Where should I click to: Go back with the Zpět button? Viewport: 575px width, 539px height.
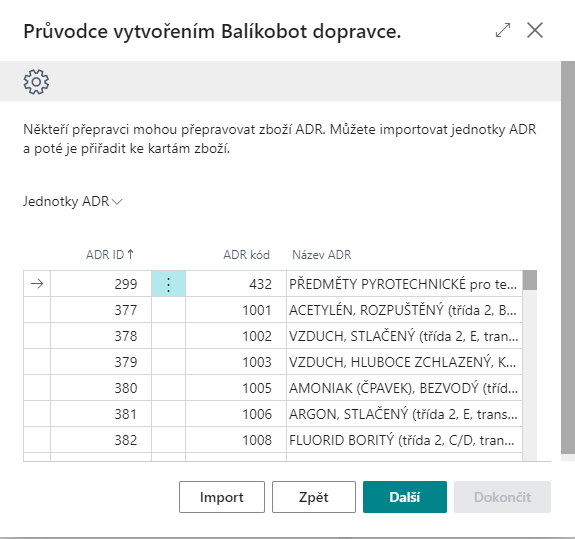click(314, 497)
